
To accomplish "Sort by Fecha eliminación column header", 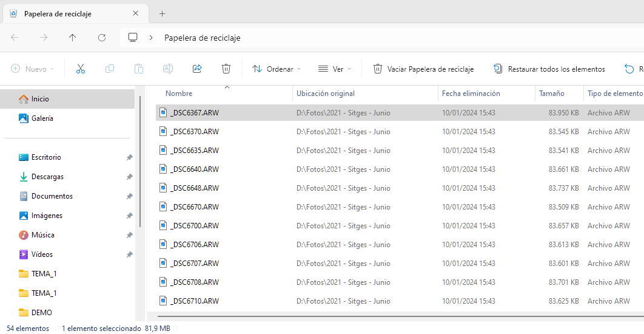I will click(x=471, y=94).
